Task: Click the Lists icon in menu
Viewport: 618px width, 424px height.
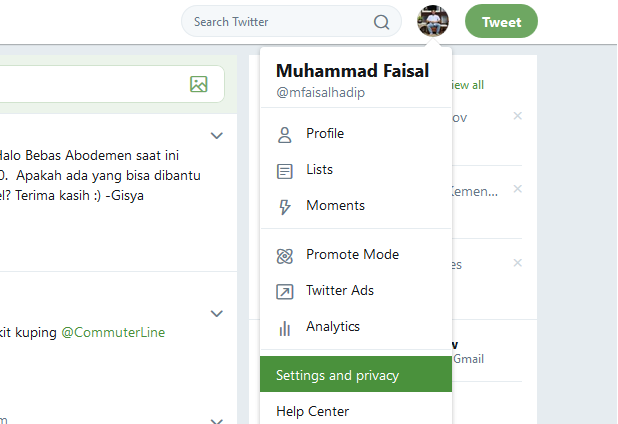Action: coord(285,170)
